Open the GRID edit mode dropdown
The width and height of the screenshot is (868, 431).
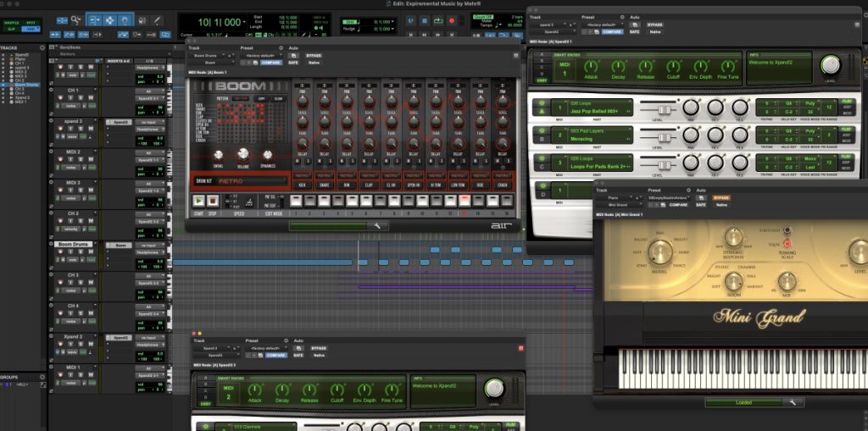pos(31,29)
